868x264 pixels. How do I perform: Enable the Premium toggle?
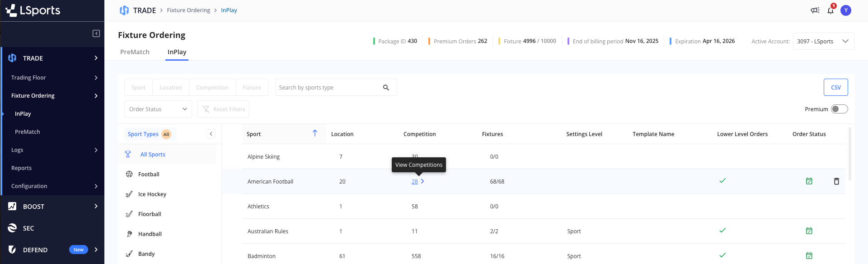(x=839, y=109)
